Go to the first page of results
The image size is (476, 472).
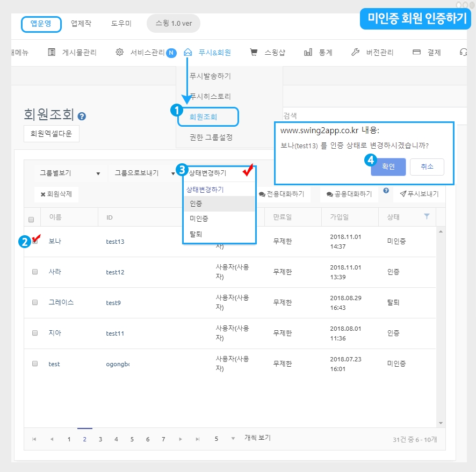click(34, 439)
